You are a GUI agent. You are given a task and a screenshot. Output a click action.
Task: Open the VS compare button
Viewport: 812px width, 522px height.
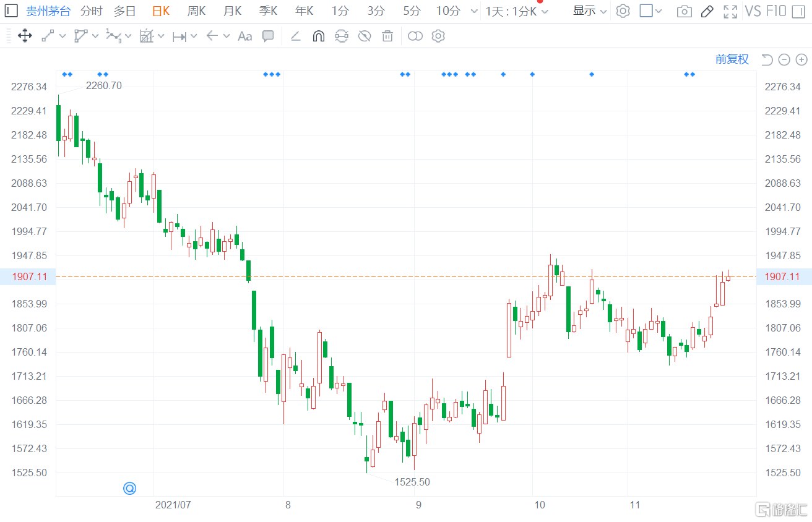pos(753,11)
